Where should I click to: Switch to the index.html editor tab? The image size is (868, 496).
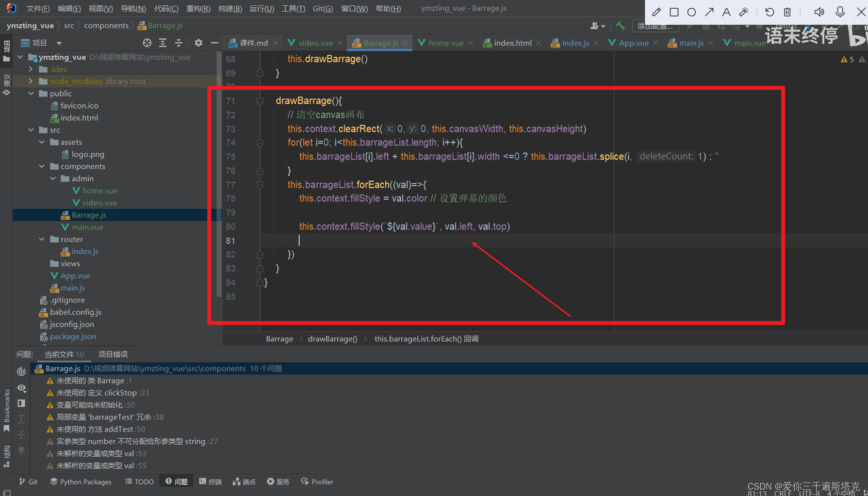pyautogui.click(x=512, y=43)
